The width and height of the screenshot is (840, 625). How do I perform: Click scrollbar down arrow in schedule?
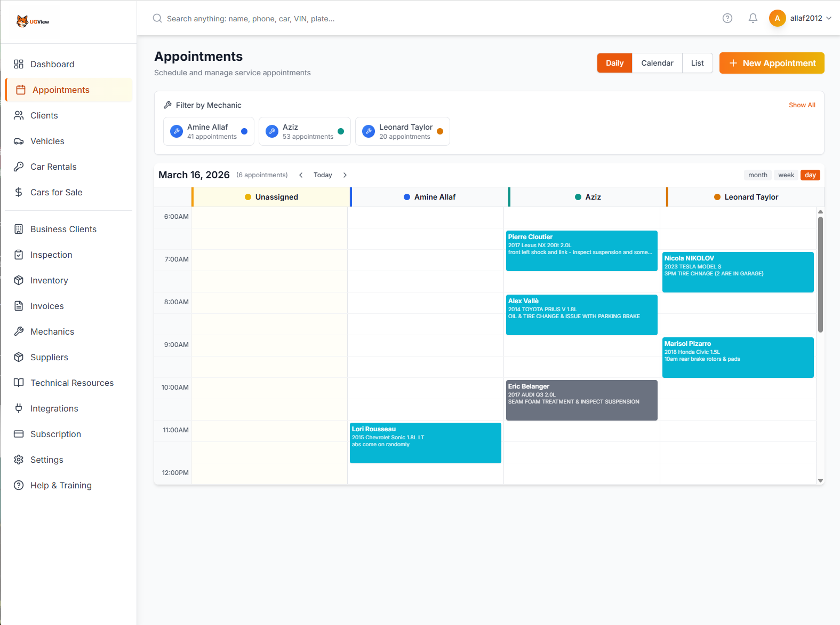pos(820,480)
